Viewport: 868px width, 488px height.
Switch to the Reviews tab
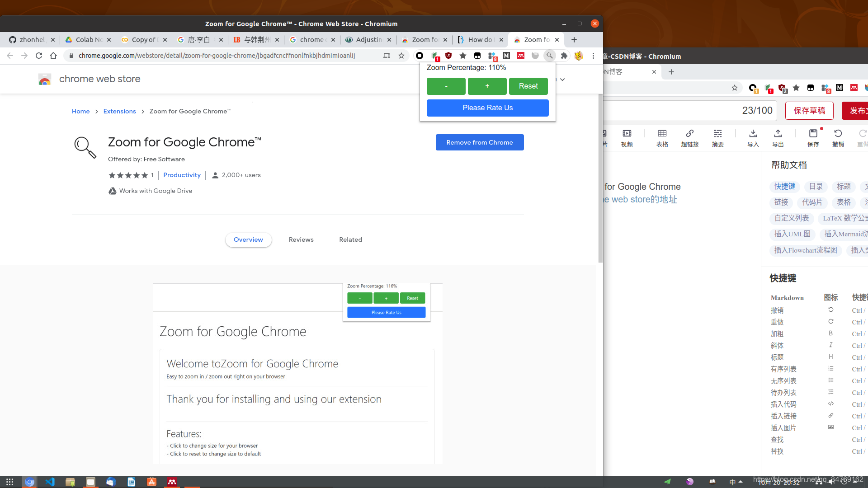(x=301, y=239)
